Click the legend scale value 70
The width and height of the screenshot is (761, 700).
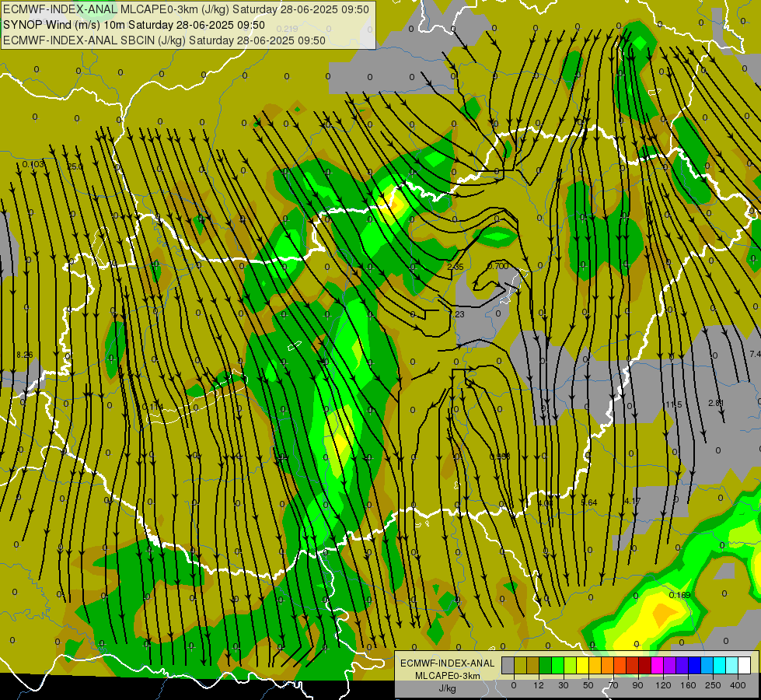(613, 685)
